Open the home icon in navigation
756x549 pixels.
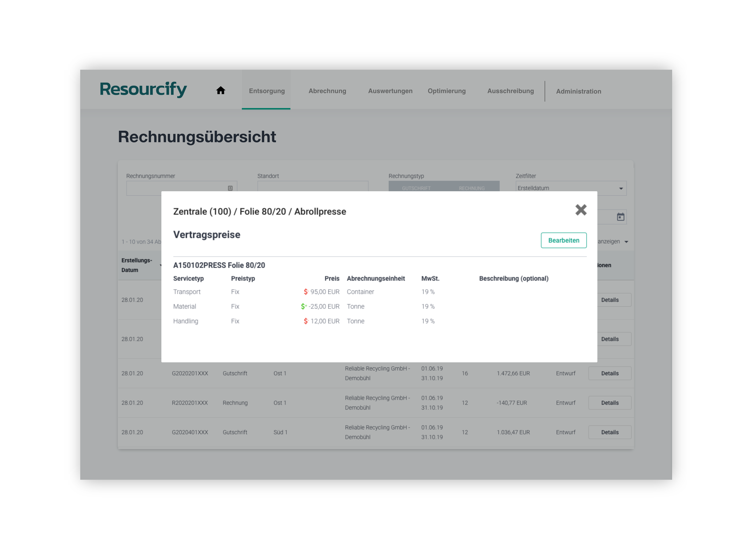click(x=221, y=90)
